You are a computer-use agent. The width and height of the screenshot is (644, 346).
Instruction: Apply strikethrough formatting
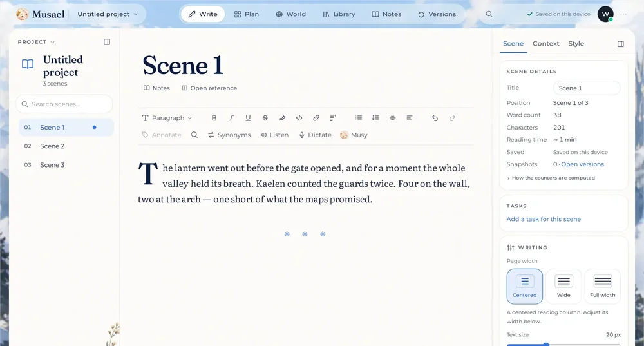[265, 118]
